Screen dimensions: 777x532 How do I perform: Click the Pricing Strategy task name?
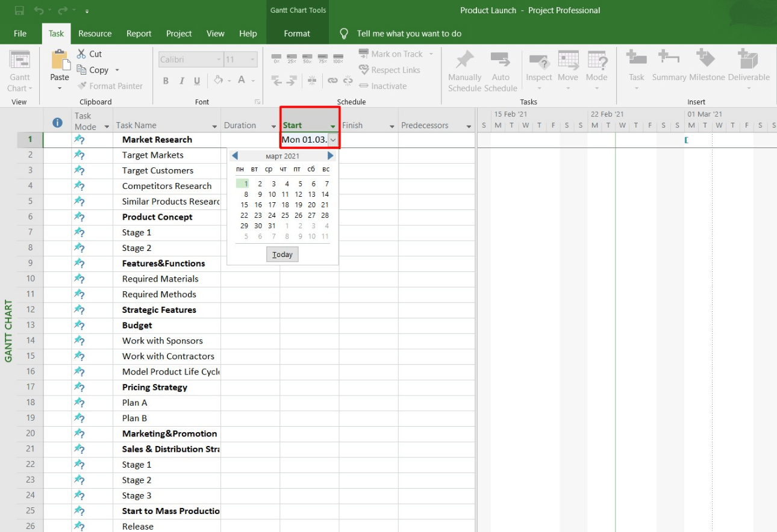(155, 388)
